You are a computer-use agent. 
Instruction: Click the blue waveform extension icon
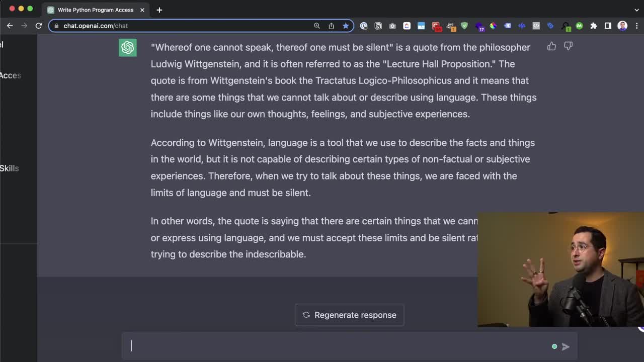[522, 26]
